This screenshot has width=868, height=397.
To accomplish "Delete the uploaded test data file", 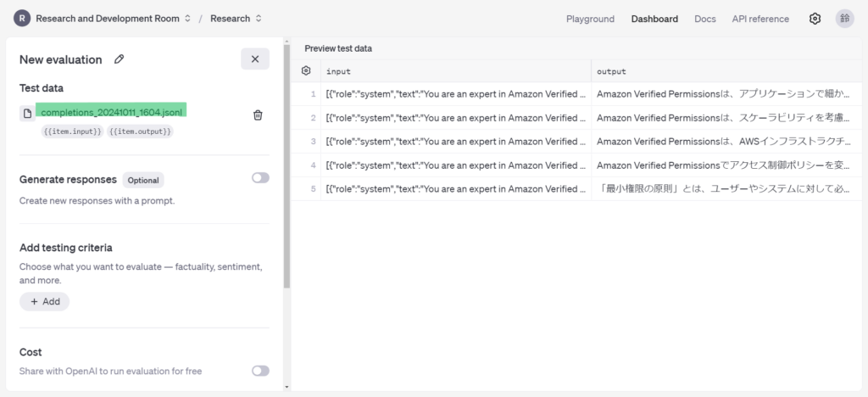I will pos(258,115).
